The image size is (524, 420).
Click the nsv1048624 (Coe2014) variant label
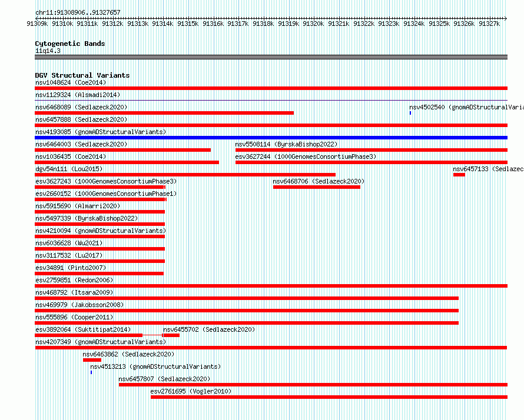coord(71,82)
